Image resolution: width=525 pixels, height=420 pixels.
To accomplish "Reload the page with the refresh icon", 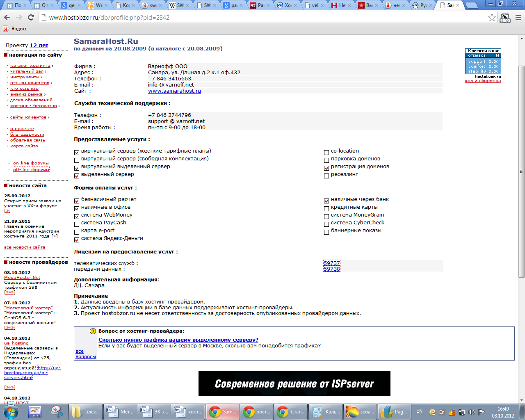I will [31, 18].
